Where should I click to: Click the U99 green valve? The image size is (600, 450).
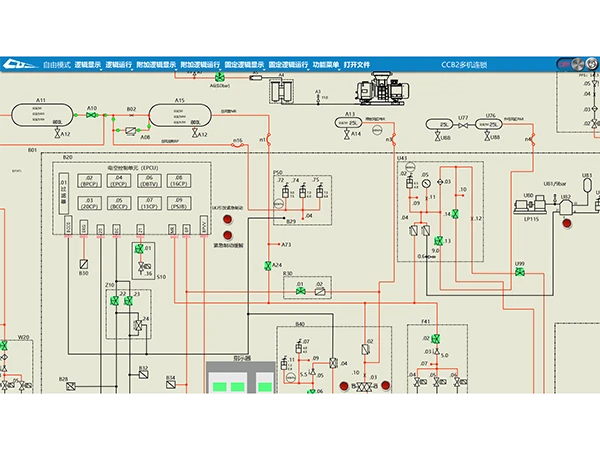pos(519,272)
